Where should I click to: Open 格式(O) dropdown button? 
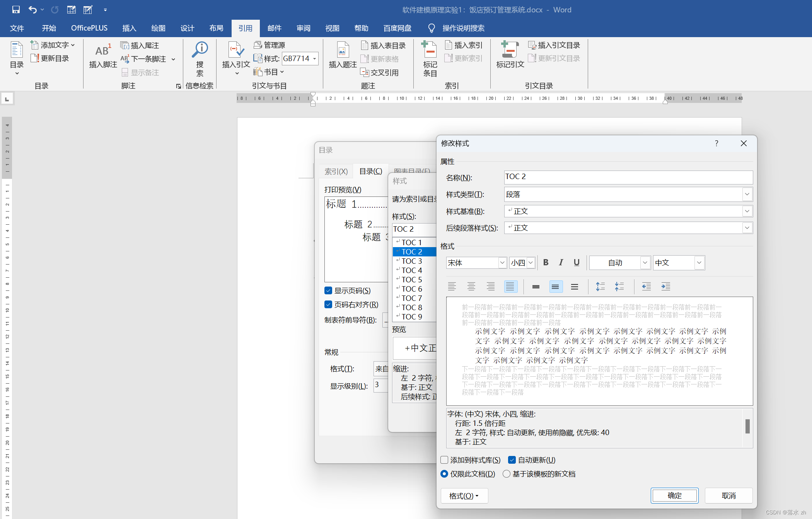464,496
